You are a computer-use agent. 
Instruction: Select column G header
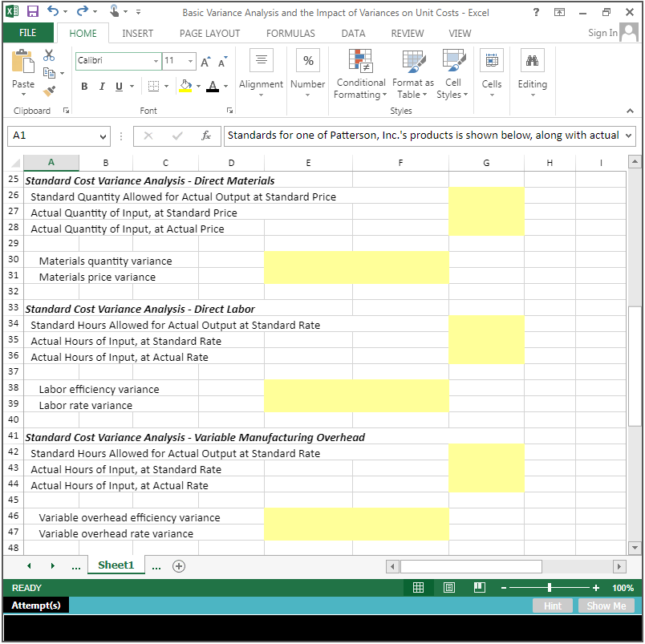[x=486, y=164]
